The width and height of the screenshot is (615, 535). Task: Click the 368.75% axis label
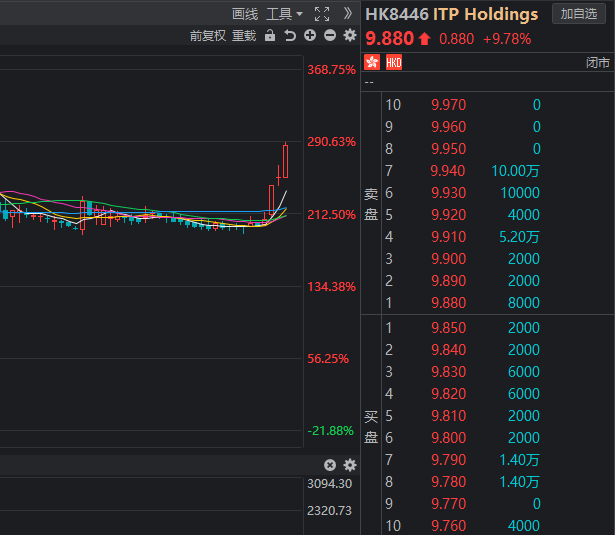[331, 70]
